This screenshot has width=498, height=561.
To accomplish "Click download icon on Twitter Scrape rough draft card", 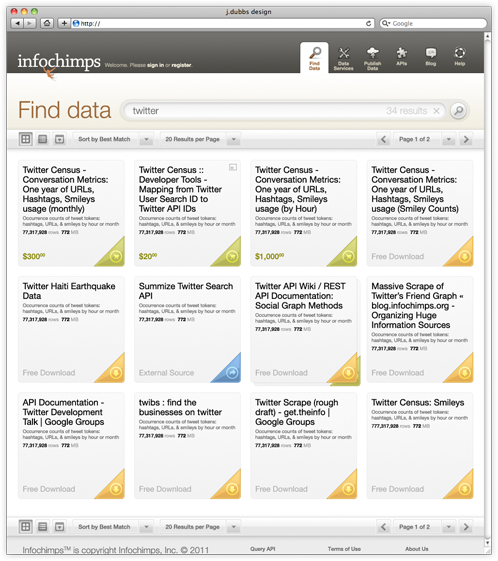I will point(348,489).
